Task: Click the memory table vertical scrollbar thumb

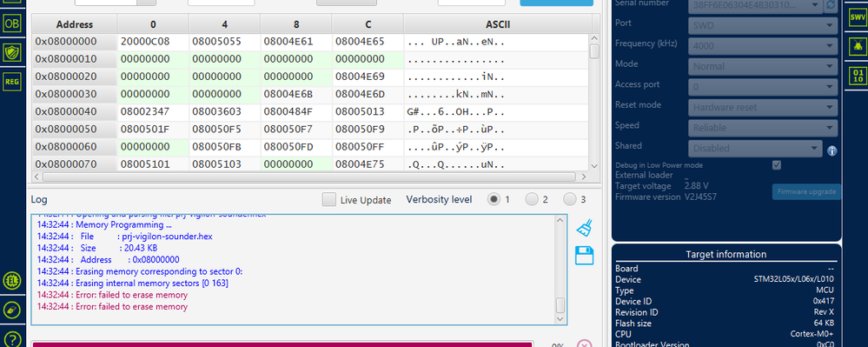Action: (594, 51)
